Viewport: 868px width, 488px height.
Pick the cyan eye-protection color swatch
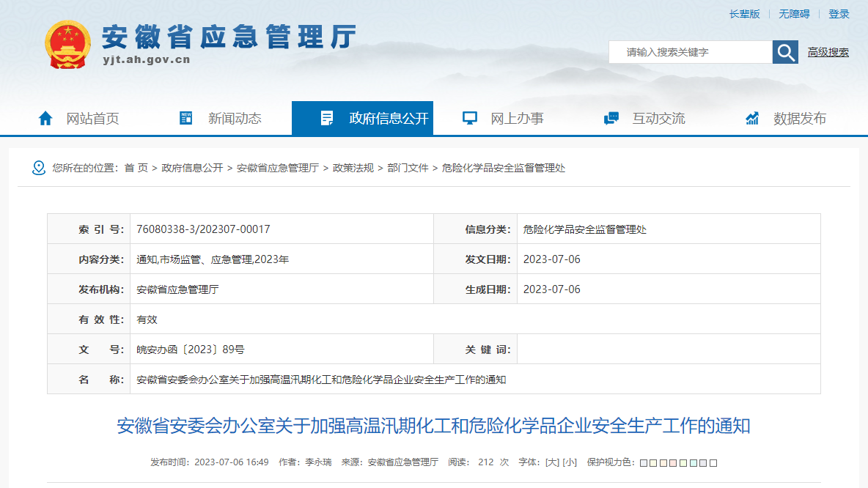(694, 463)
